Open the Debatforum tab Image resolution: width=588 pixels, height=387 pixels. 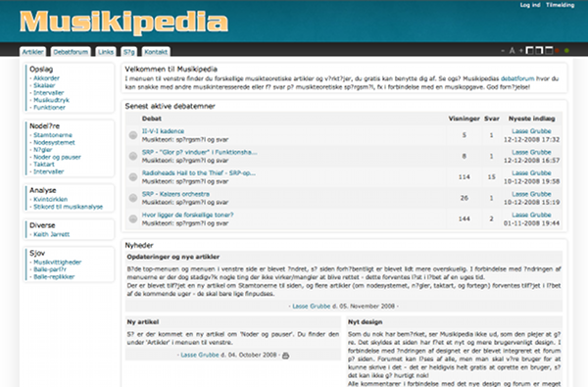(71, 52)
